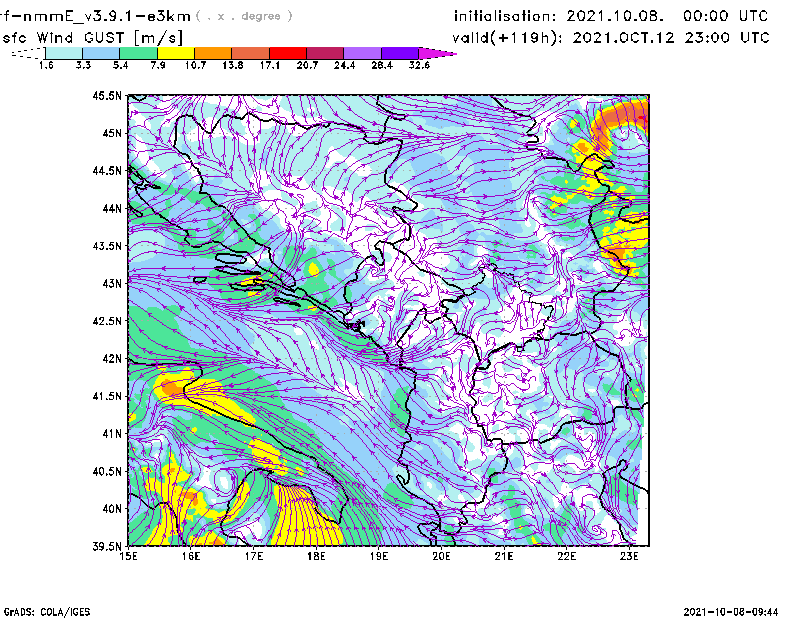Click the 21E longitude label
This screenshot has width=800, height=618.
tap(504, 556)
